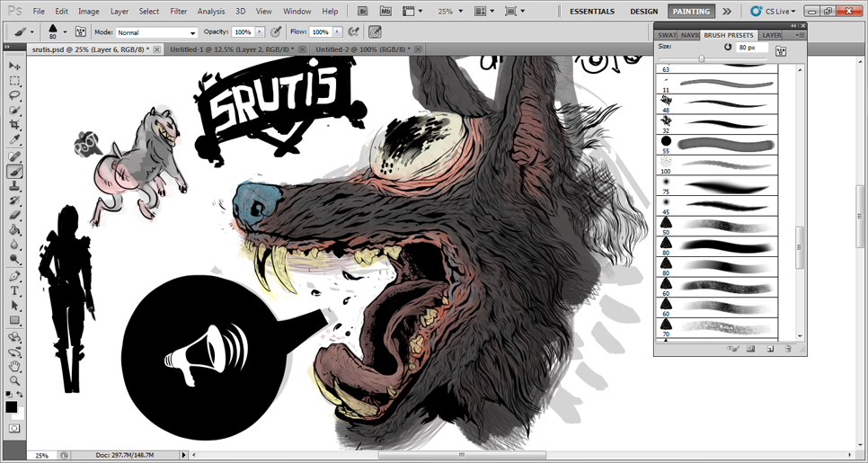Toggle the Brush panel button in options bar
The width and height of the screenshot is (868, 463).
(x=81, y=32)
